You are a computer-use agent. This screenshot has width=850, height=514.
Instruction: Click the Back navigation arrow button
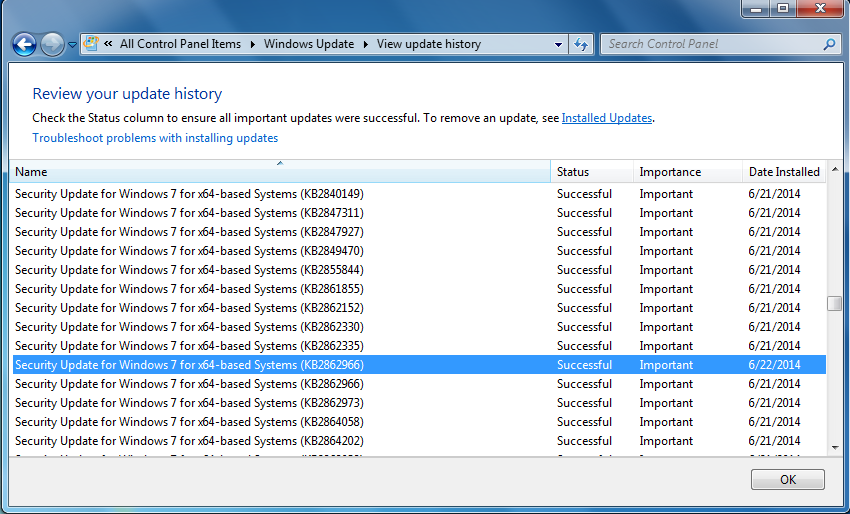(24, 44)
